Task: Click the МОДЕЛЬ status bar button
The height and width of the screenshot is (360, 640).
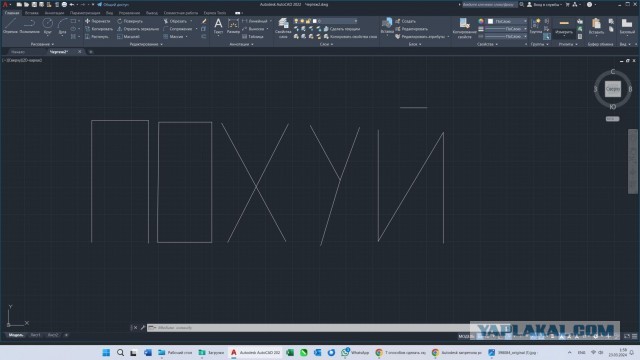Action: (x=466, y=336)
